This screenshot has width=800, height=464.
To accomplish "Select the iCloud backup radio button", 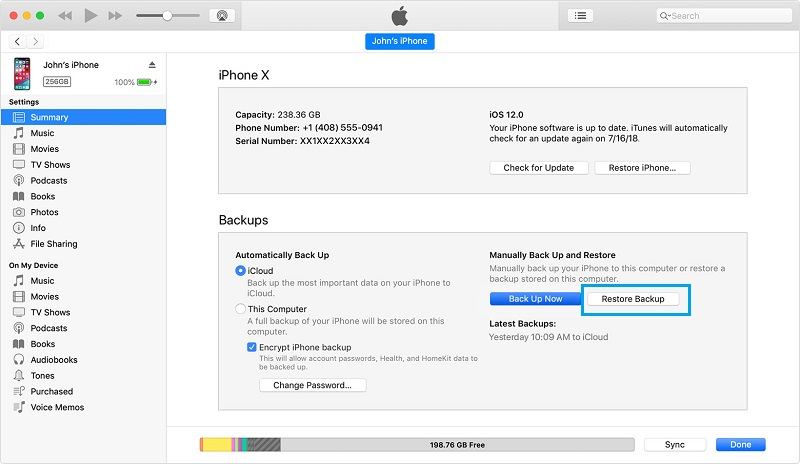I will point(240,271).
